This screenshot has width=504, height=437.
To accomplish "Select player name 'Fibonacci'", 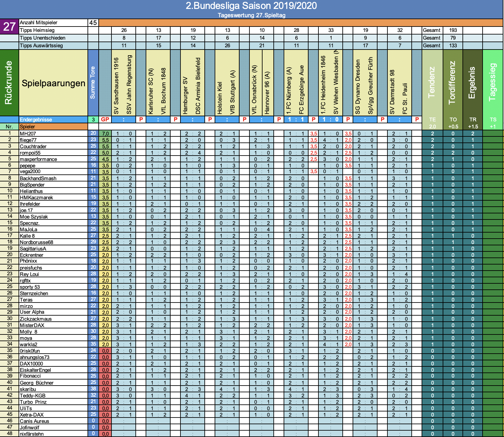I will pyautogui.click(x=30, y=376).
